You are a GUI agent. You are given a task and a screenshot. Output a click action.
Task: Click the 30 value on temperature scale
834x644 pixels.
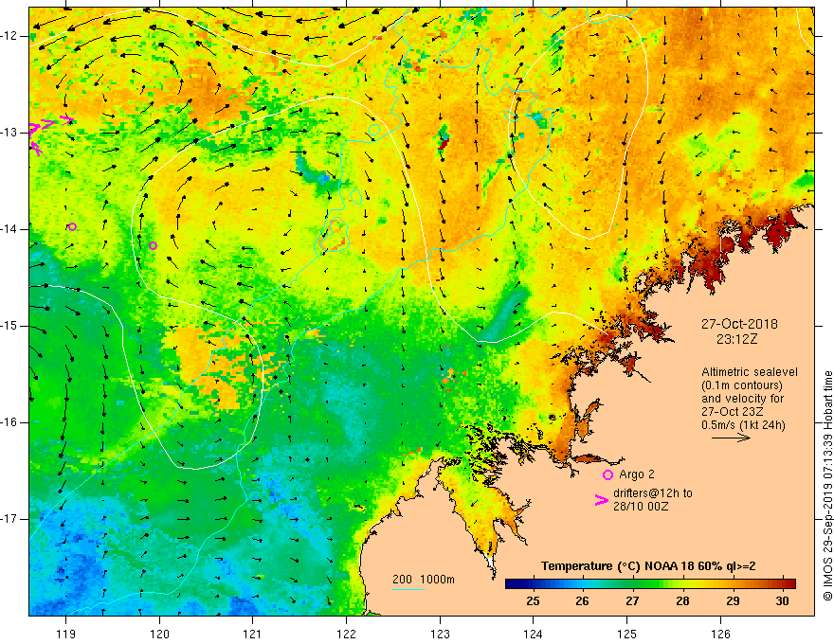click(782, 601)
